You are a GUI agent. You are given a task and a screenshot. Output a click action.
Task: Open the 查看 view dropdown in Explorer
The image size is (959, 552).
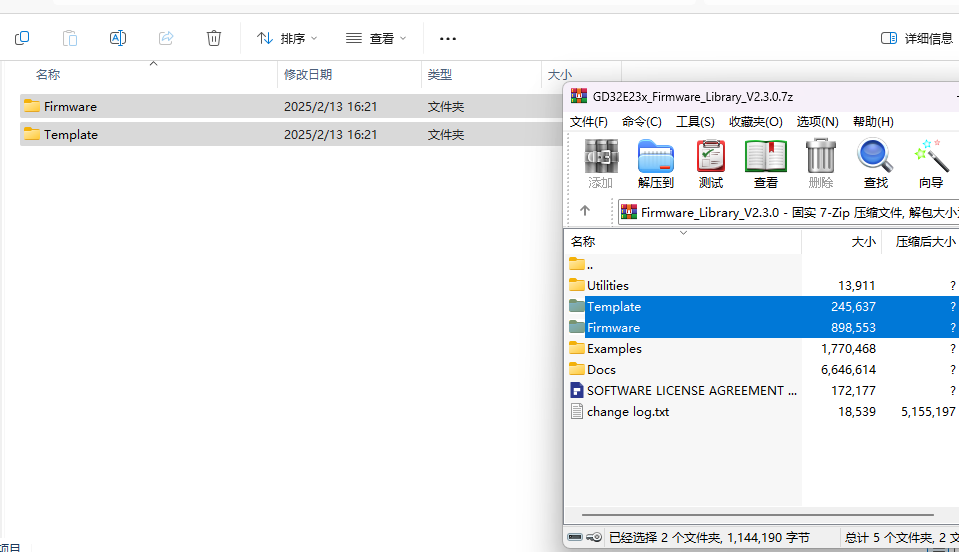coord(376,38)
